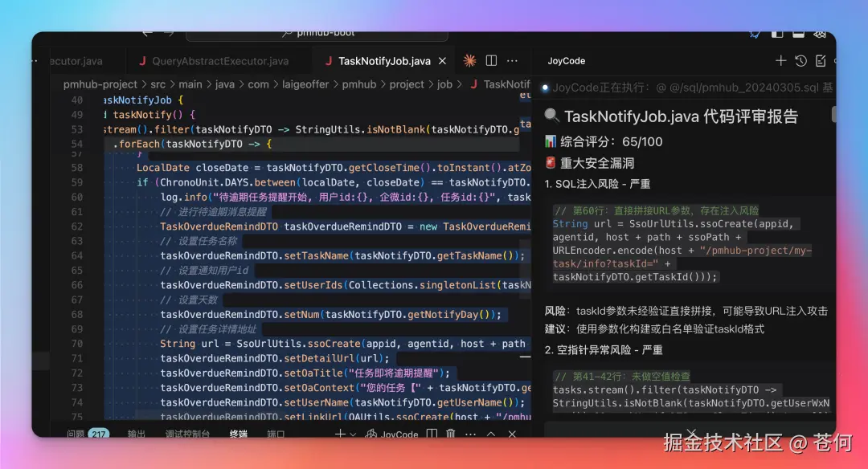Open the pmhub breadcrumb segment
Viewport: 868px width, 469px height.
358,84
